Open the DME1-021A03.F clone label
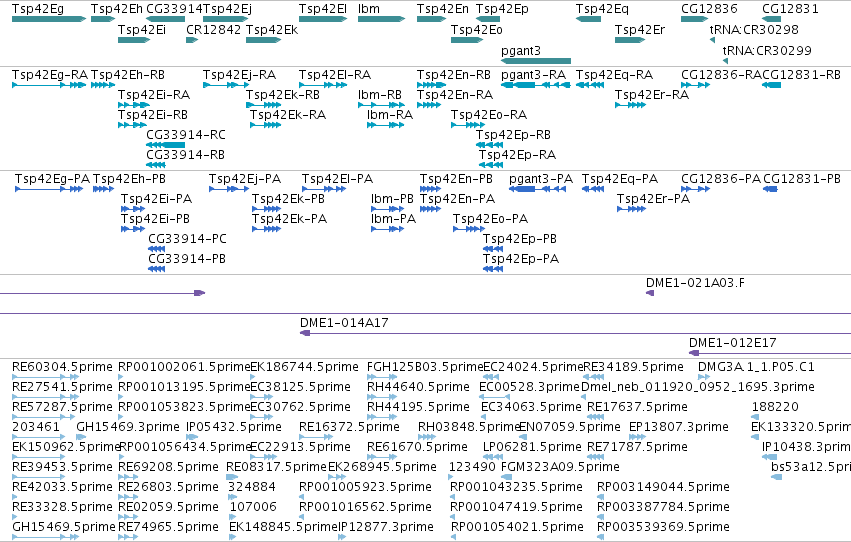The height and width of the screenshot is (542, 851). tap(695, 283)
